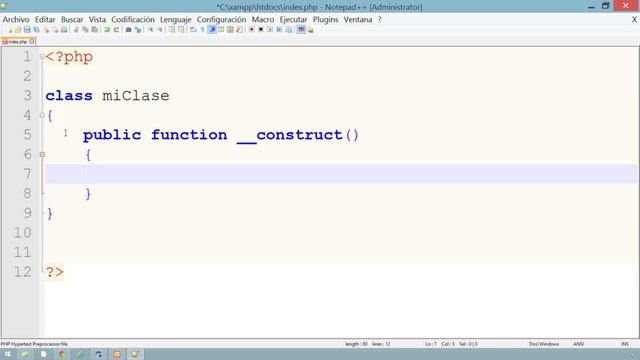Viewport: 640px width, 360px height.
Task: Click the Save recorded macro icon
Action: [289, 30]
